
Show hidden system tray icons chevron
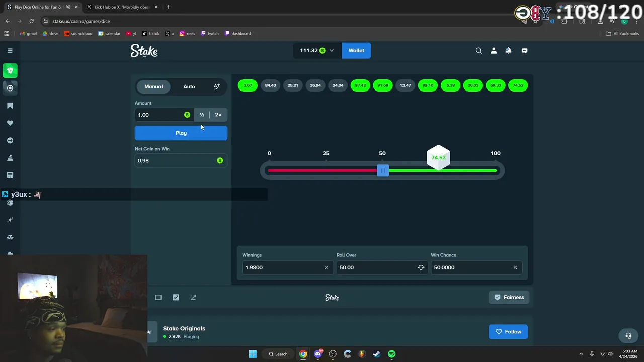click(x=581, y=354)
